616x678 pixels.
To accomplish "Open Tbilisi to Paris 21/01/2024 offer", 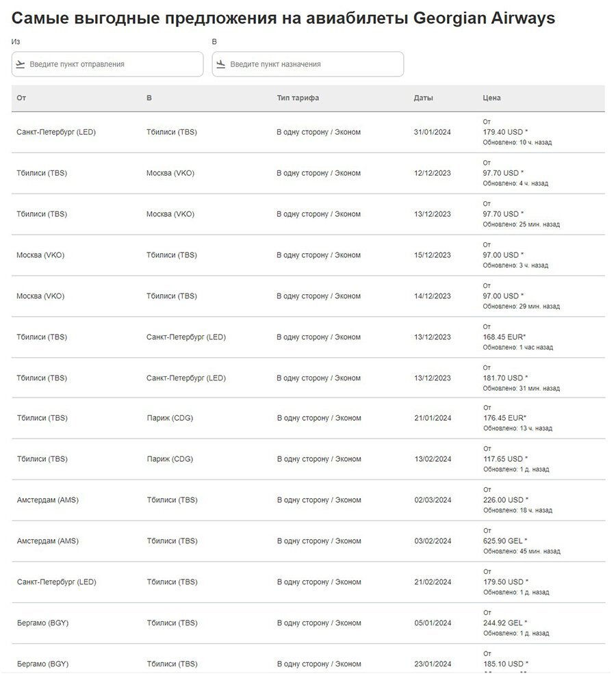I will 308,418.
